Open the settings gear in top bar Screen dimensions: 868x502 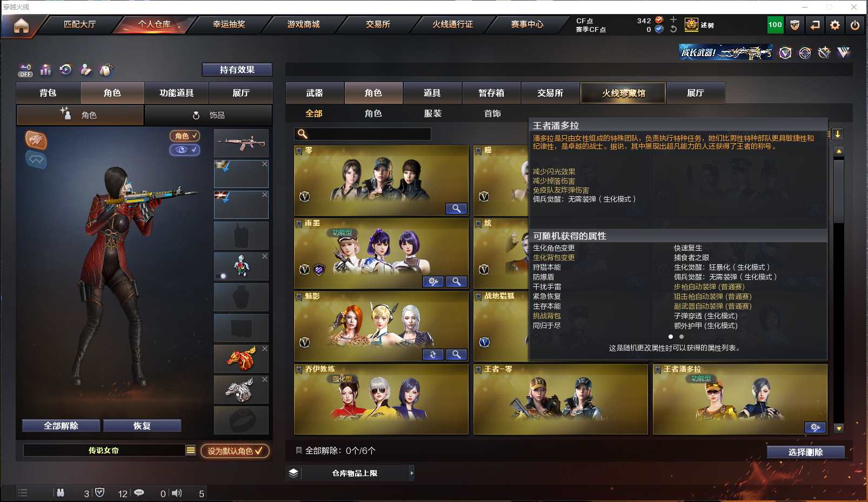(835, 25)
